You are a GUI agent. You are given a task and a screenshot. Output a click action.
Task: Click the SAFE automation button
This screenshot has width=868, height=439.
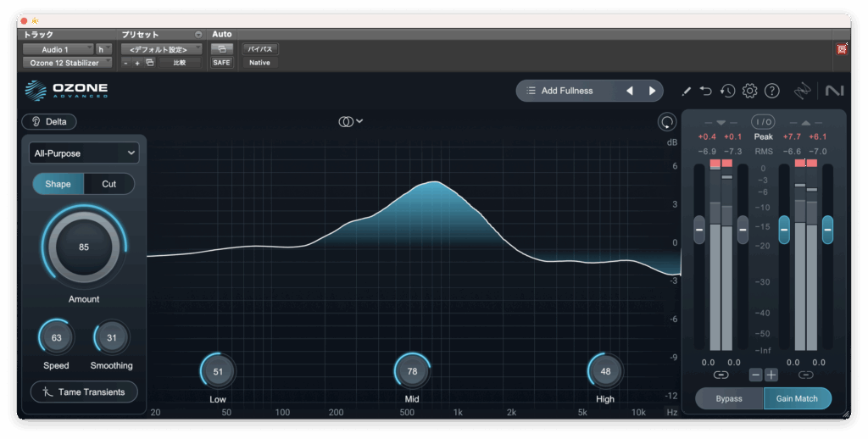click(x=221, y=63)
